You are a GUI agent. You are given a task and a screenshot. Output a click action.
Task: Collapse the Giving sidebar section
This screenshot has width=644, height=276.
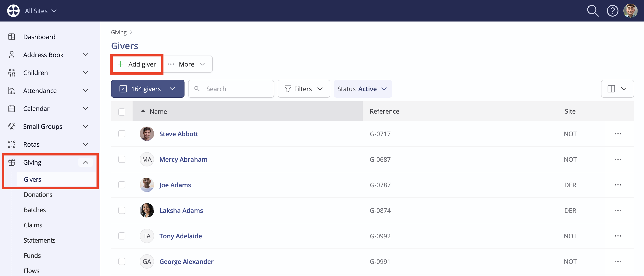click(x=86, y=162)
